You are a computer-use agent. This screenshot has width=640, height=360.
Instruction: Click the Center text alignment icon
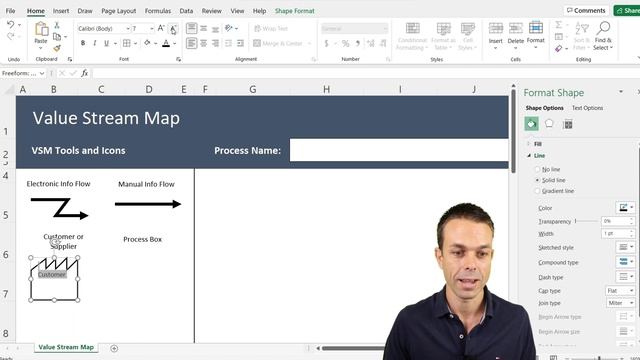point(203,43)
